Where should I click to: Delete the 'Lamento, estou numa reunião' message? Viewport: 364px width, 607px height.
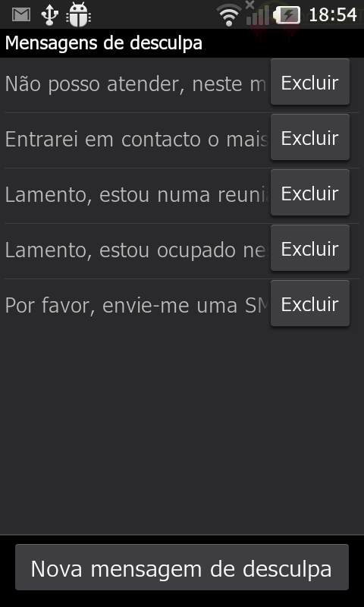coord(310,193)
